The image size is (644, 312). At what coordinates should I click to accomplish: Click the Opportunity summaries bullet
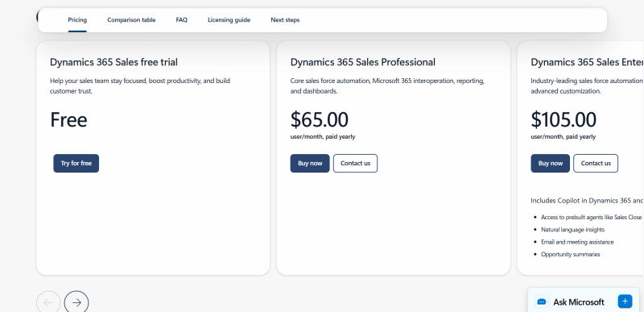(x=571, y=254)
